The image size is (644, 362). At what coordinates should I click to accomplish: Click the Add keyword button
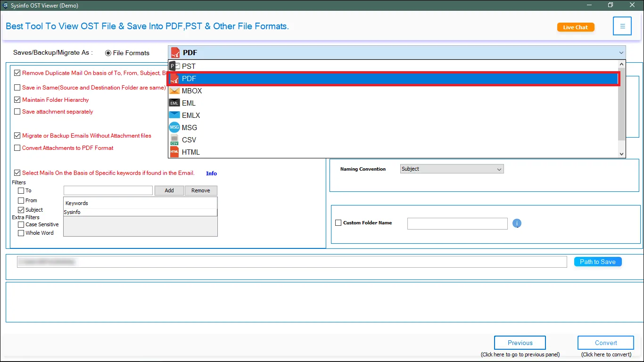pyautogui.click(x=169, y=190)
